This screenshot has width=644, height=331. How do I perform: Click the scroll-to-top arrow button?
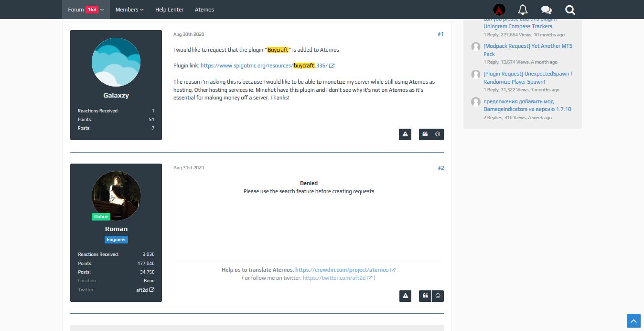pyautogui.click(x=633, y=321)
